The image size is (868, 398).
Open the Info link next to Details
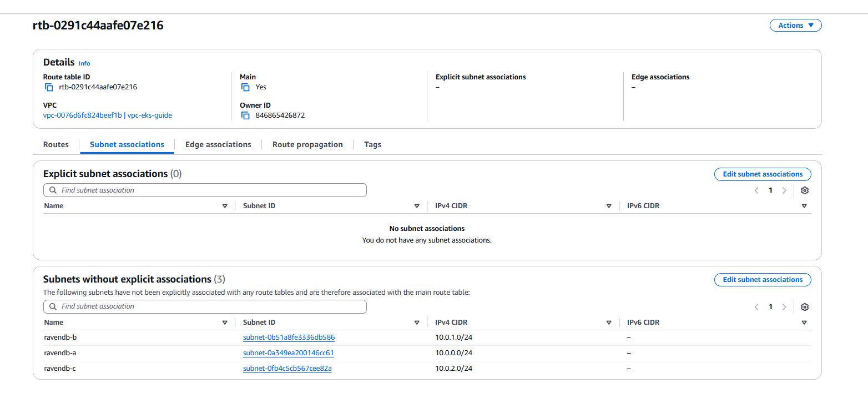[84, 63]
